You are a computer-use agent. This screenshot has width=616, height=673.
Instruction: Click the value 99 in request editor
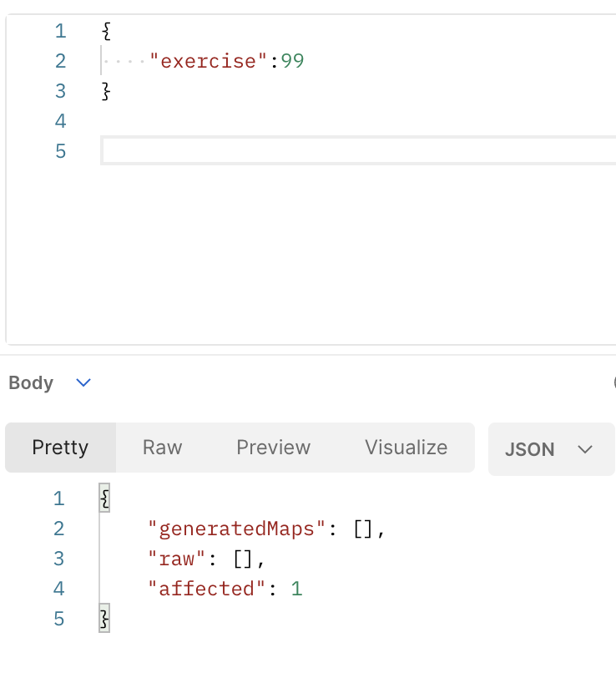point(292,61)
